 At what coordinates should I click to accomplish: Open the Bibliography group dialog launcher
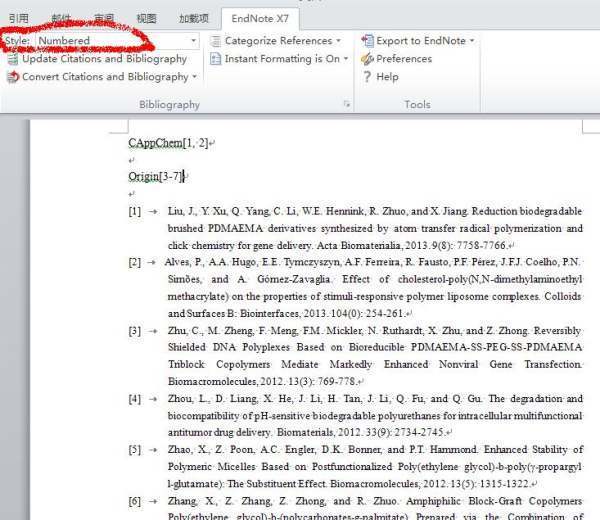347,104
